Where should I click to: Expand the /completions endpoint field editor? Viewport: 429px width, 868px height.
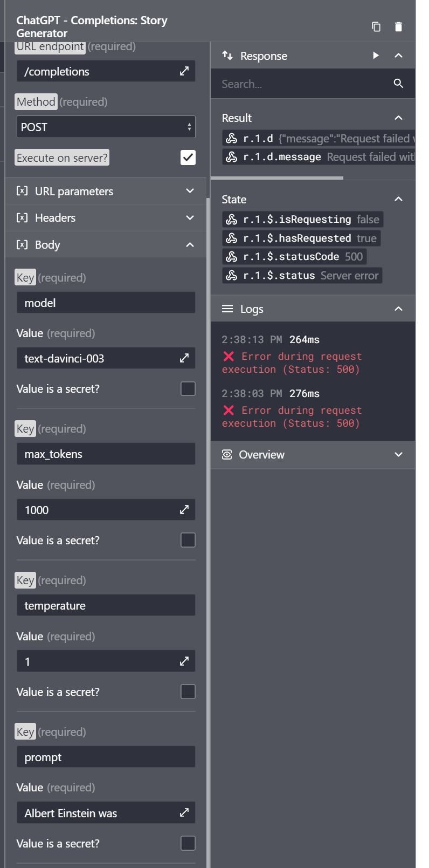tap(184, 71)
